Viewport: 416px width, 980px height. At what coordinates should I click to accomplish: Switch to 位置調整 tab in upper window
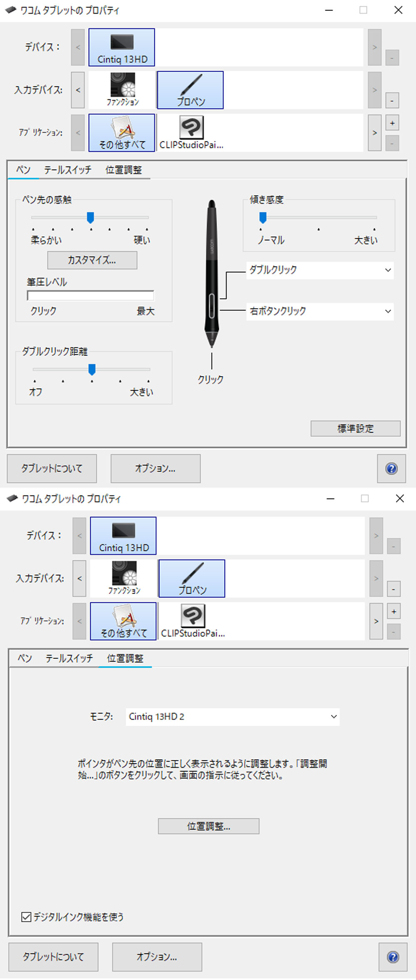[x=124, y=170]
